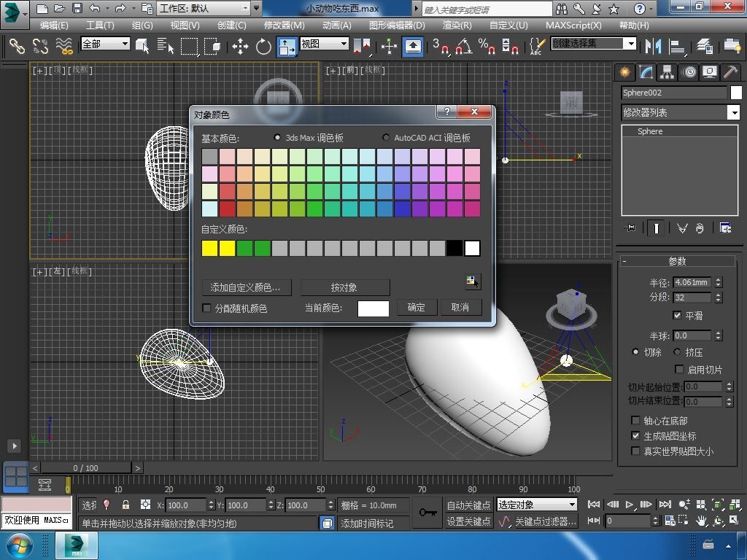The image size is (747, 560).
Task: Open the named selection sets dropdown
Action: 594,44
